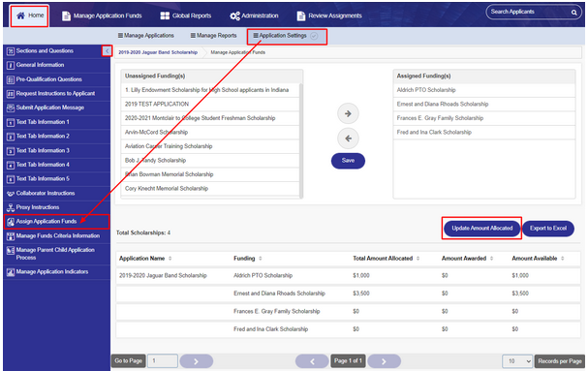Screen dimensions: 588x371
Task: Click Request Instructions to Applicant icon
Action: [11, 94]
